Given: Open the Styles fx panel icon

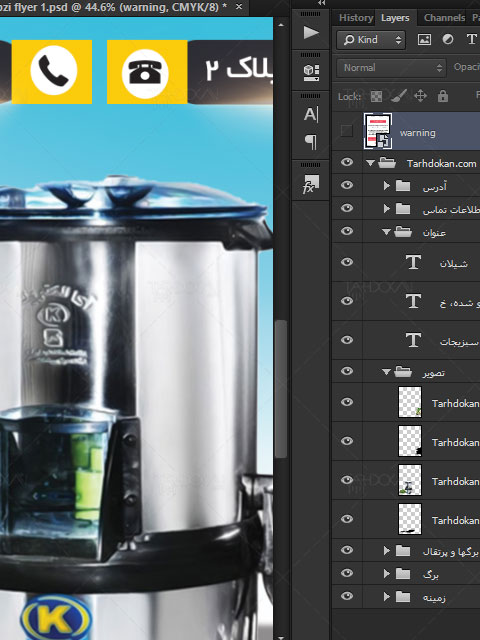Looking at the screenshot, I should point(311,184).
